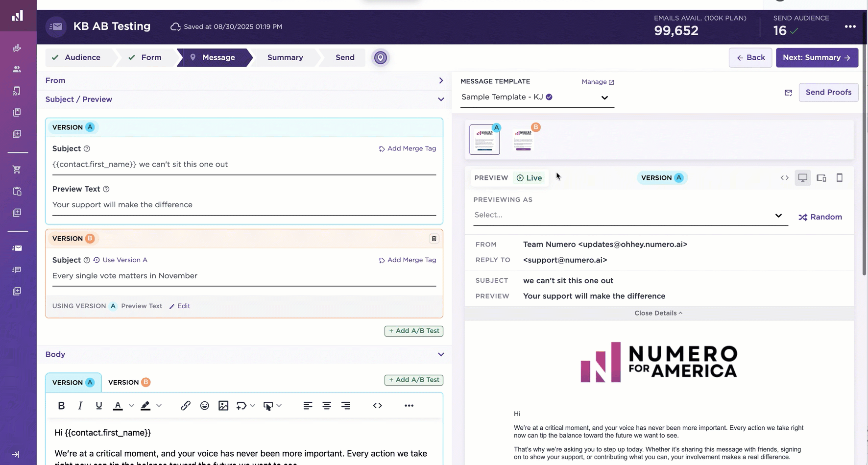Align body text to the right
Image resolution: width=868 pixels, height=465 pixels.
coord(346,406)
